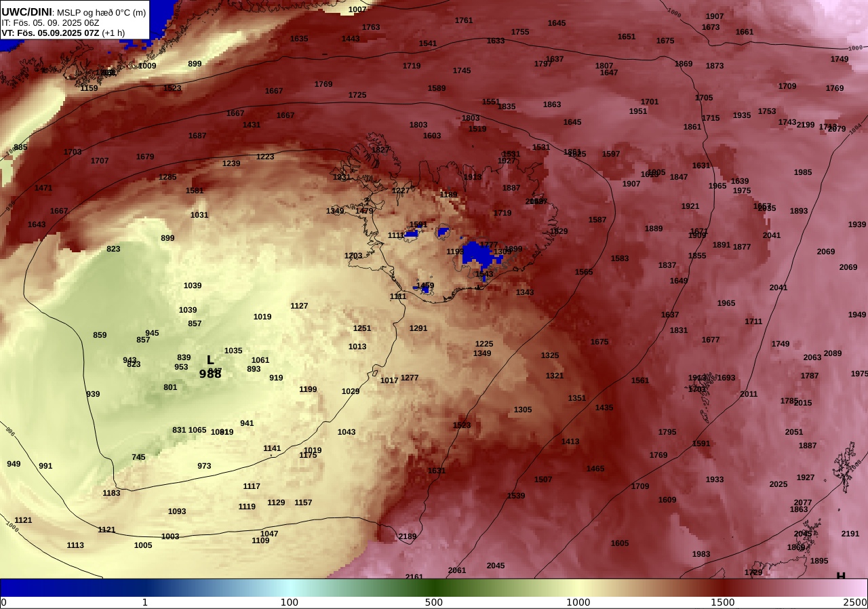Viewport: 868px width, 609px height.
Task: Click the height value 1933
Action: click(715, 479)
